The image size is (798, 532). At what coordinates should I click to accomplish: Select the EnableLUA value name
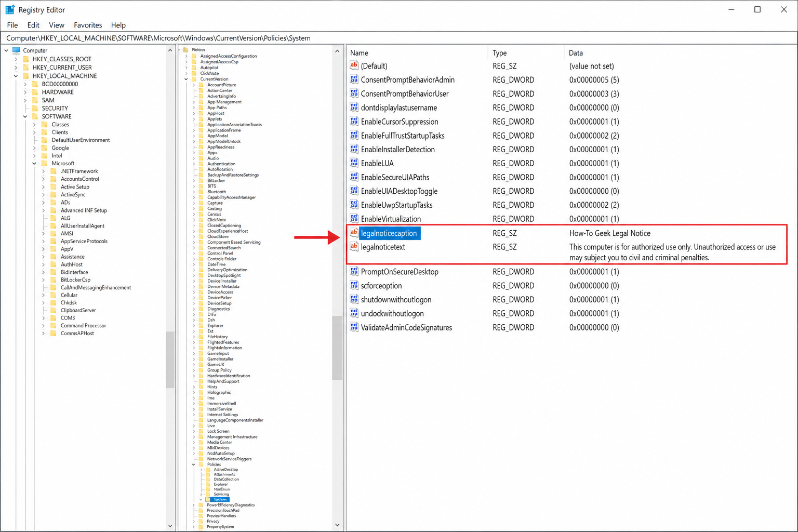pyautogui.click(x=377, y=163)
